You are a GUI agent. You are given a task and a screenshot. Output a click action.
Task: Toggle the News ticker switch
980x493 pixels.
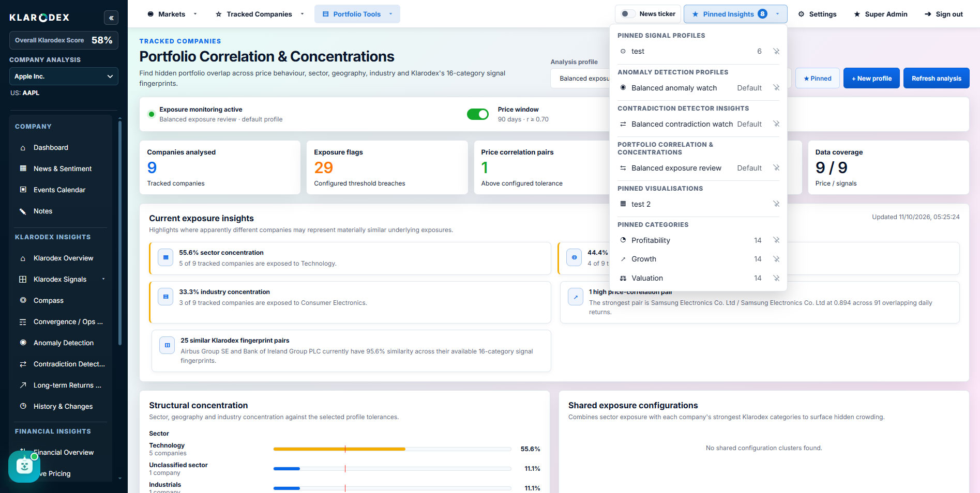pyautogui.click(x=628, y=14)
